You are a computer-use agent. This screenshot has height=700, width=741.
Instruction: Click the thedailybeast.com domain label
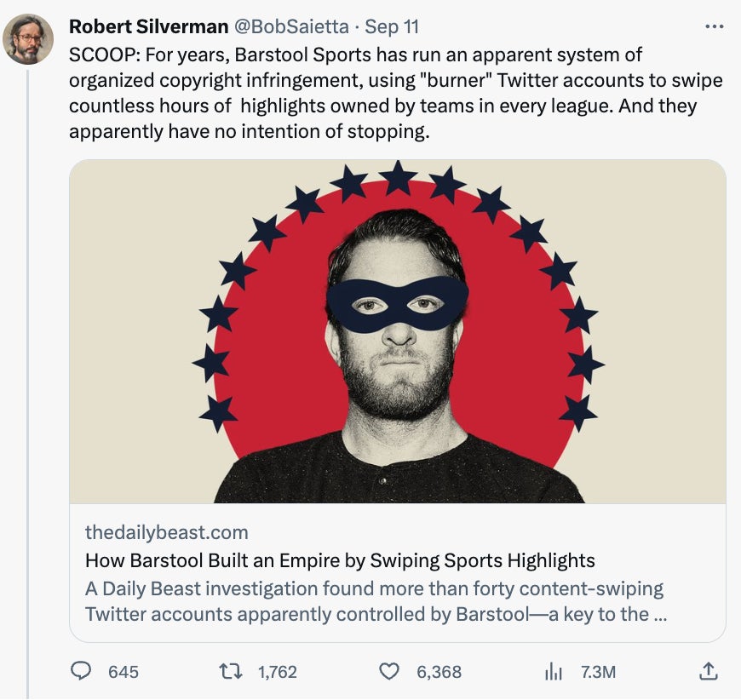coord(167,532)
